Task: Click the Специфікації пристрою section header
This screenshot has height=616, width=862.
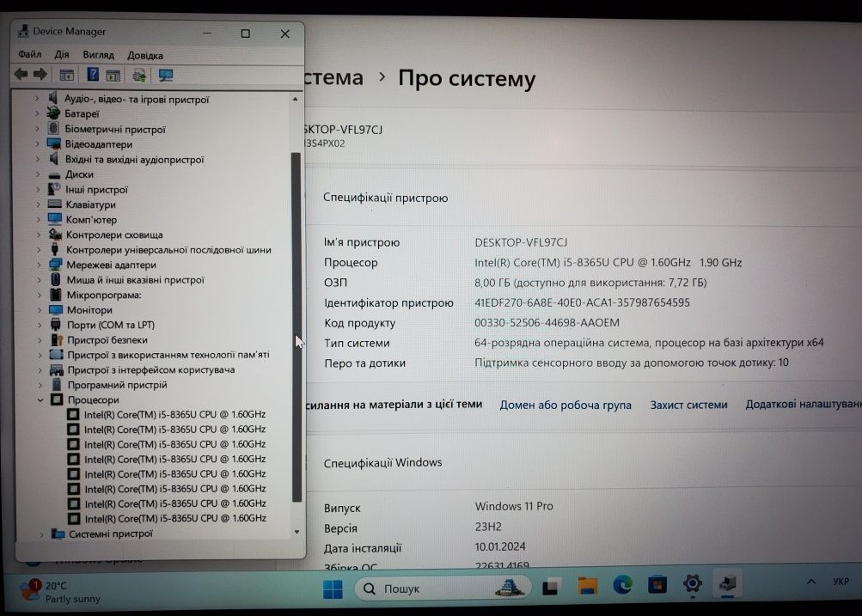Action: 385,198
